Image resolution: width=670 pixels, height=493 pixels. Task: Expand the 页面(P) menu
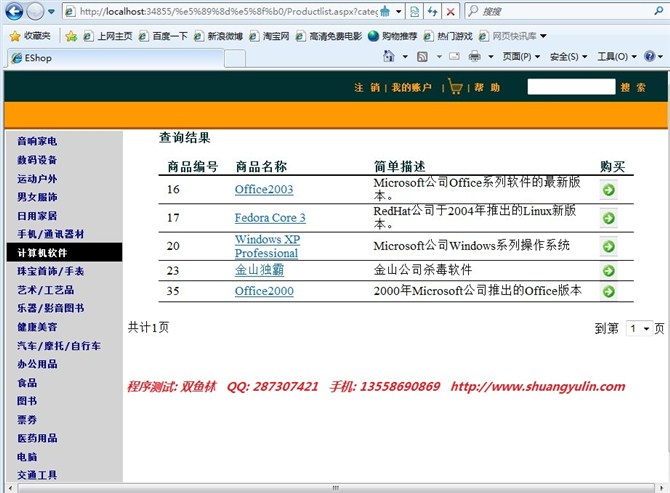(520, 57)
